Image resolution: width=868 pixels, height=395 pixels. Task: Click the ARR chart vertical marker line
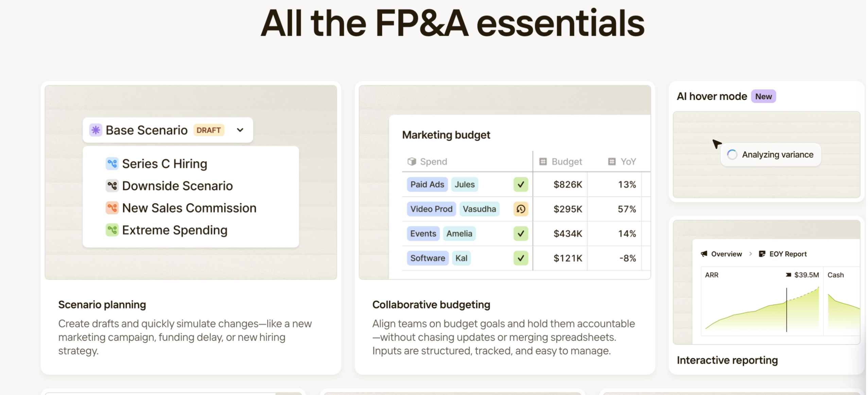tap(786, 309)
